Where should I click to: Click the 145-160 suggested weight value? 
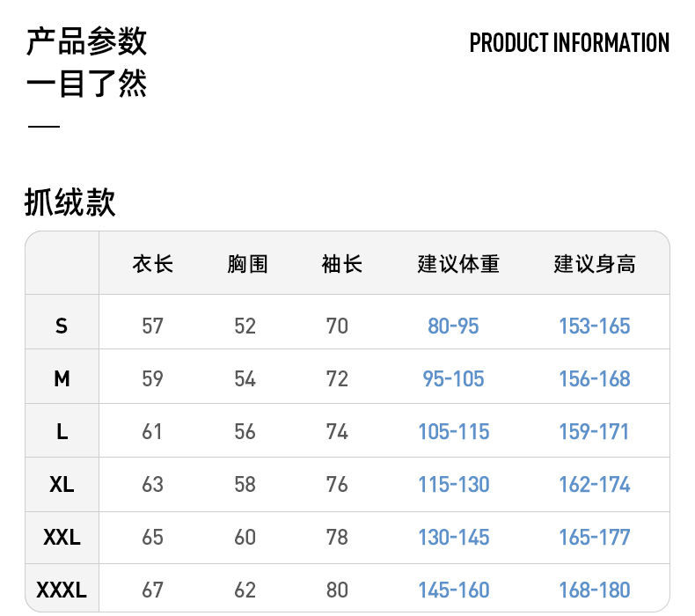coord(453,590)
